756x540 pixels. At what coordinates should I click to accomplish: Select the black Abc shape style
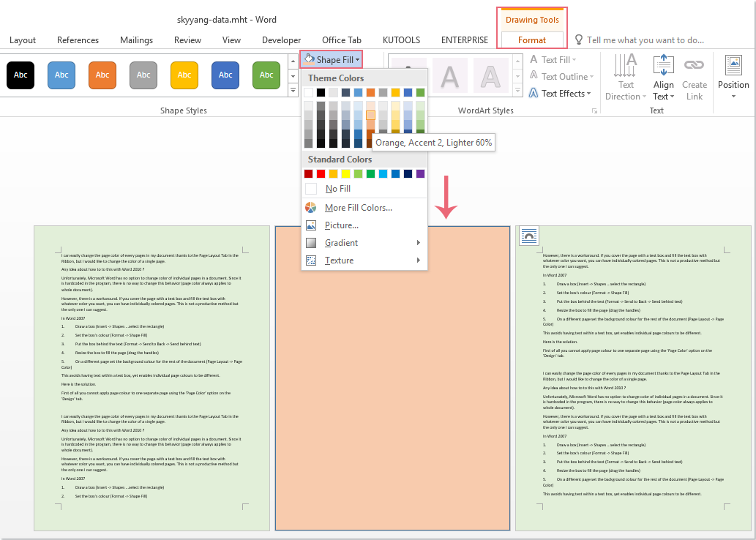point(20,75)
